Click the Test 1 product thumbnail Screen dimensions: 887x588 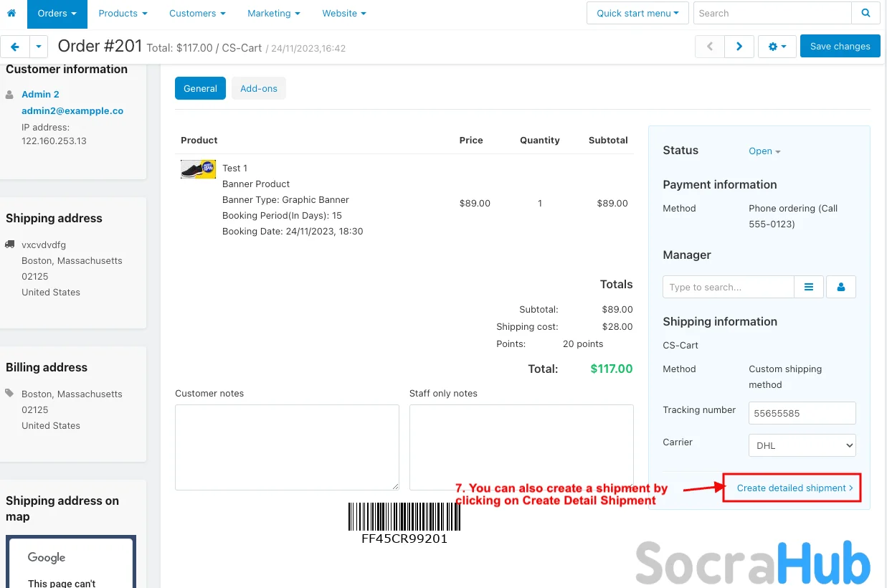(x=198, y=169)
